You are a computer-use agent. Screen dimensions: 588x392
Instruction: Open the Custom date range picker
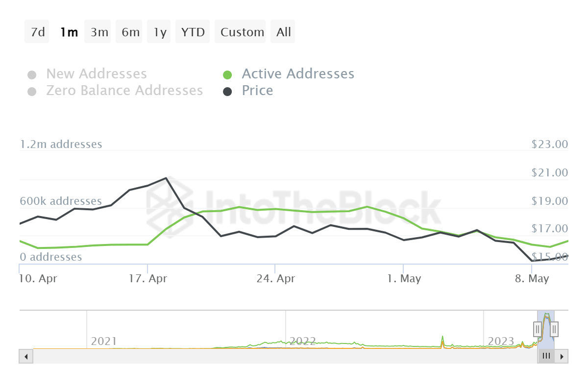(x=242, y=32)
